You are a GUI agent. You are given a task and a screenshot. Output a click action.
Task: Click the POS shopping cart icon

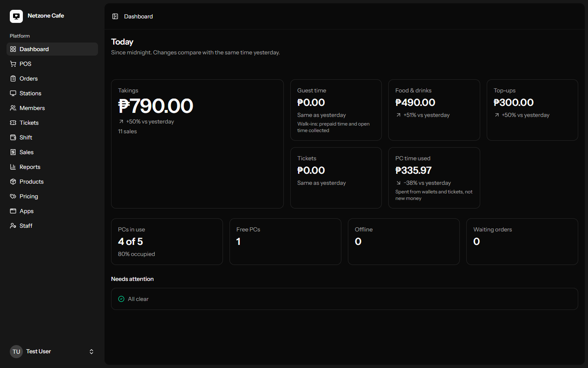(x=13, y=64)
